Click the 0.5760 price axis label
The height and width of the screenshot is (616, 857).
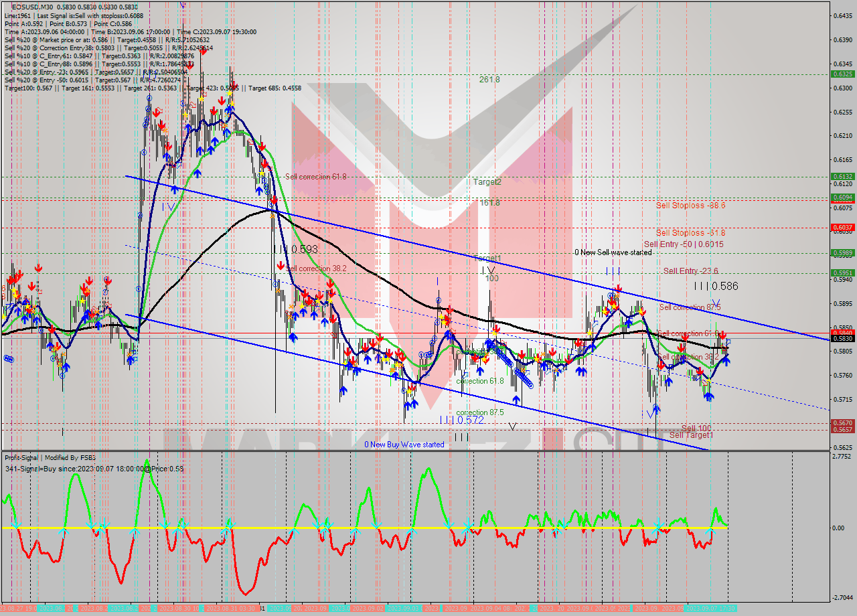pyautogui.click(x=843, y=375)
